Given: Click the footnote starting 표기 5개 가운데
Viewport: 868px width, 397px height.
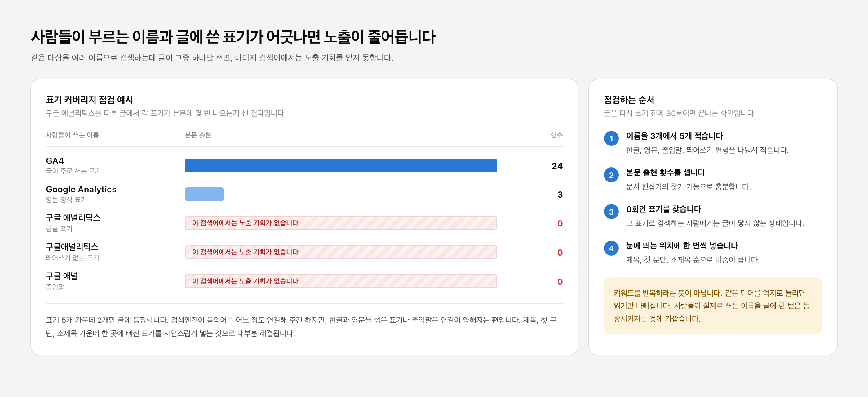Looking at the screenshot, I should 301,327.
